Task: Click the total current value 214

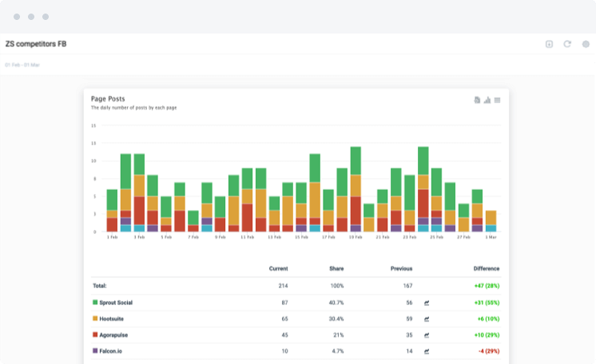Action: [x=283, y=286]
